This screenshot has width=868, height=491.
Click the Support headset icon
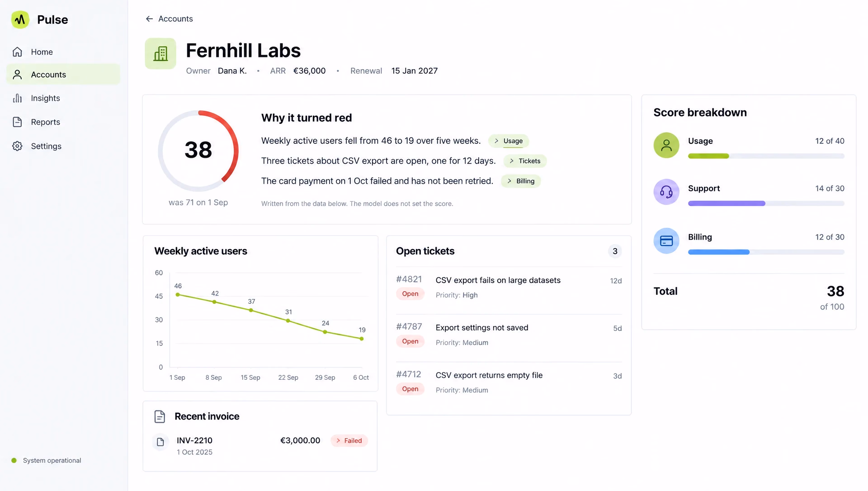click(x=666, y=192)
